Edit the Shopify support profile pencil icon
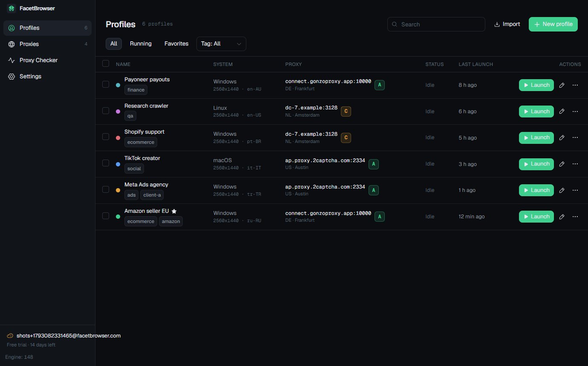 coord(562,138)
